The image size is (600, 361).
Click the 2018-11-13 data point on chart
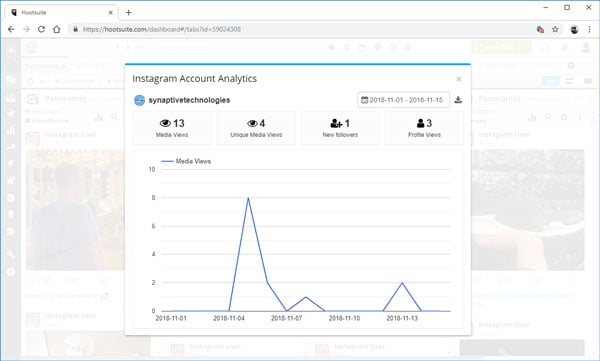click(x=402, y=283)
